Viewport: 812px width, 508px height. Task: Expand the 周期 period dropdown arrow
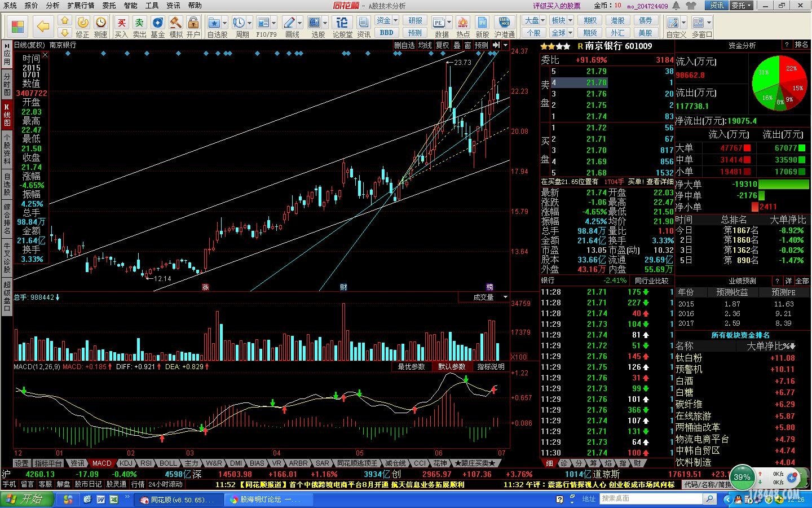249,23
